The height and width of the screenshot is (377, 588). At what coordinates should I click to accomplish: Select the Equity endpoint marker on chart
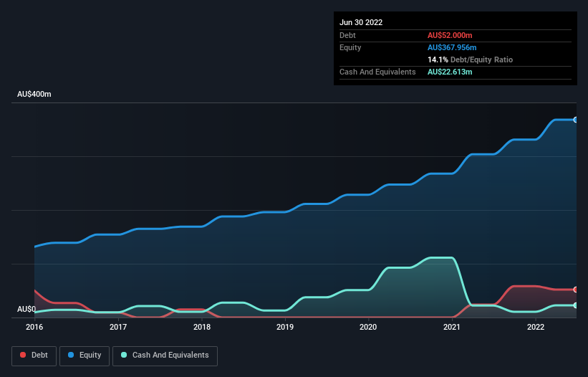point(576,120)
